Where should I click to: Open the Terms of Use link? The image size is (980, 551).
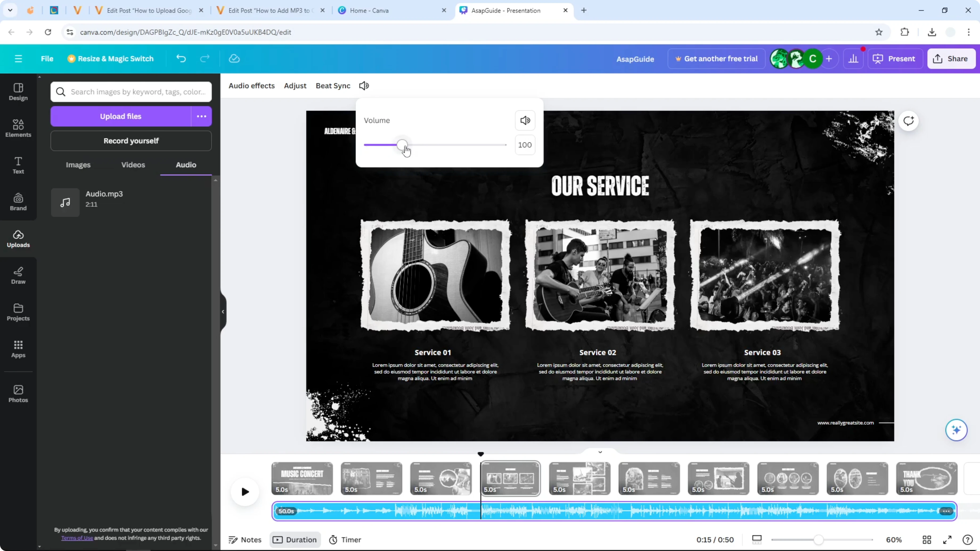point(77,538)
